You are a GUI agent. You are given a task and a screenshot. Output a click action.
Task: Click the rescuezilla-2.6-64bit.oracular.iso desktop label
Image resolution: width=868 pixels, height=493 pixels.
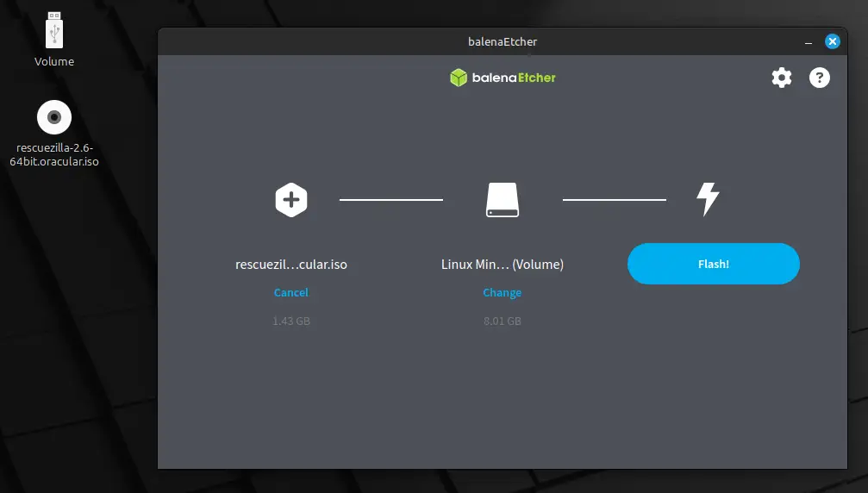click(54, 154)
